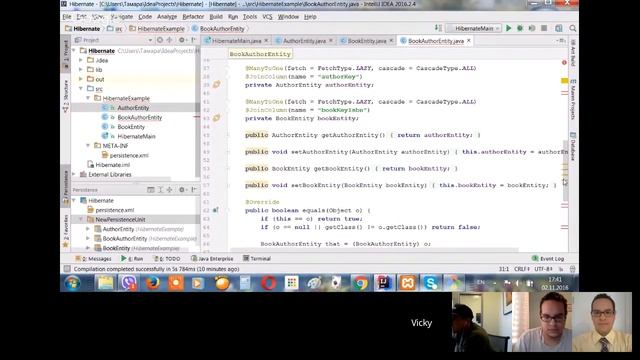Hide the Persistence panel with the hide icon
The height and width of the screenshot is (360, 640).
[193, 190]
